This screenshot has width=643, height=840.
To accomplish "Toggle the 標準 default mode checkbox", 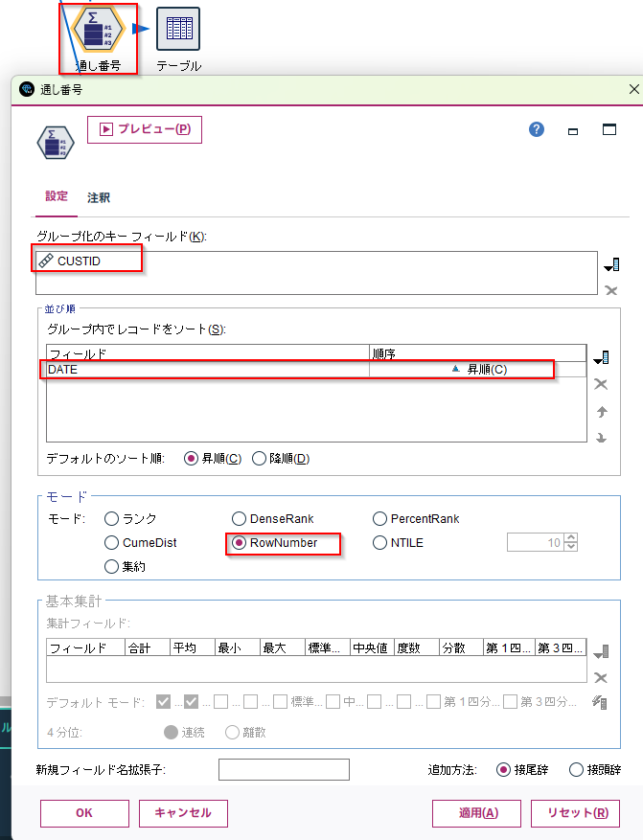I will click(280, 702).
